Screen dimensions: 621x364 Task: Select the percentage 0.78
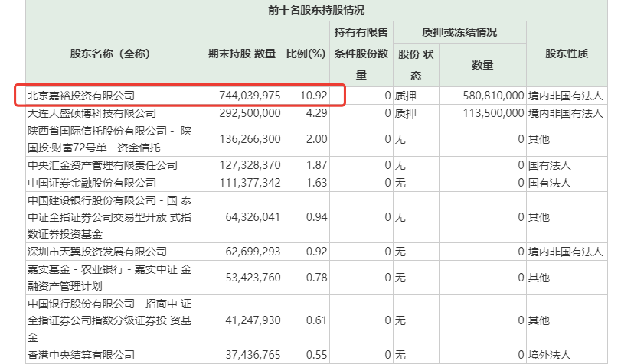coord(317,278)
